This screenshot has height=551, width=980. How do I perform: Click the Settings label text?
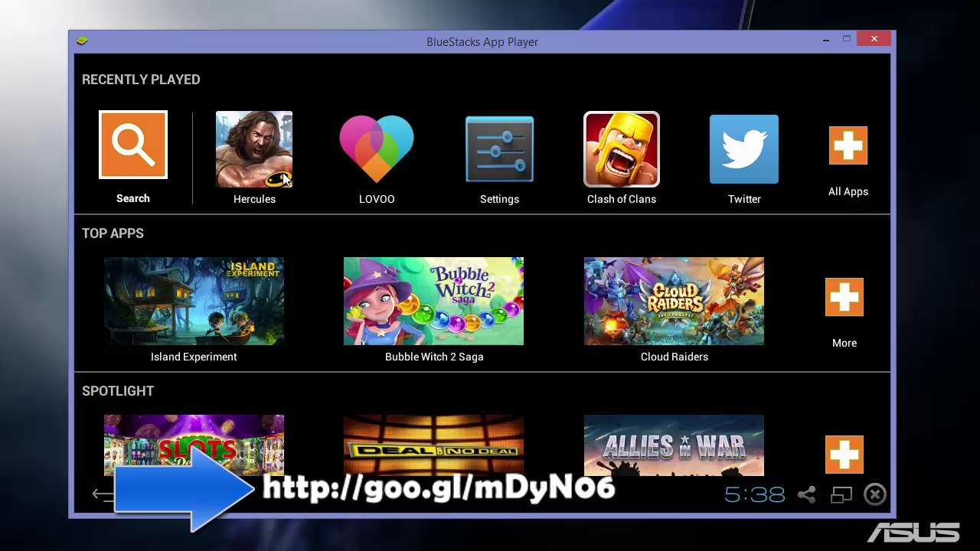[499, 199]
